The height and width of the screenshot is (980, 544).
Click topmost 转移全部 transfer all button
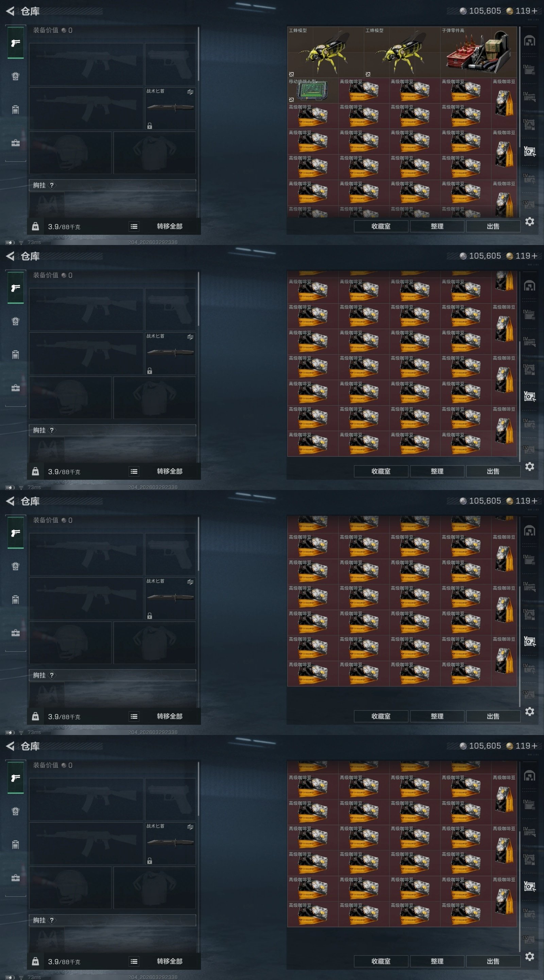(x=170, y=226)
